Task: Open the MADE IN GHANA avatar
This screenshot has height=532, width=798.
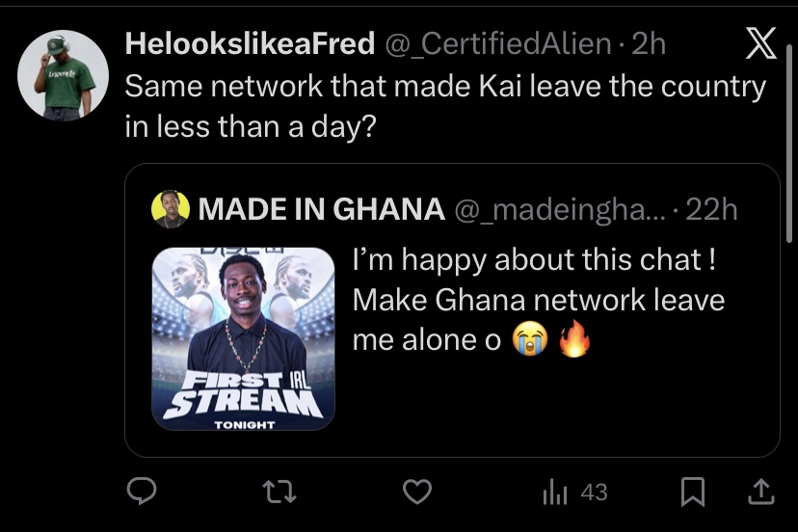Action: 171,208
